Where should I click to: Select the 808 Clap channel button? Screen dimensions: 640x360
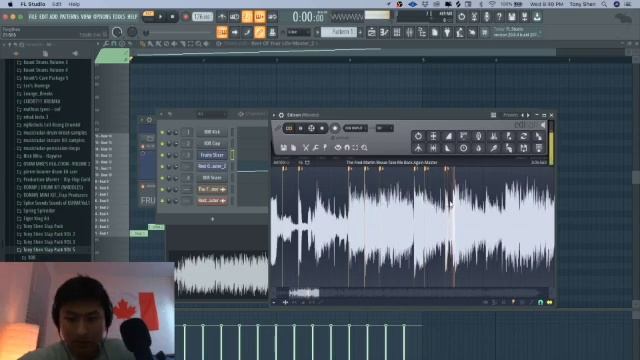(x=212, y=144)
